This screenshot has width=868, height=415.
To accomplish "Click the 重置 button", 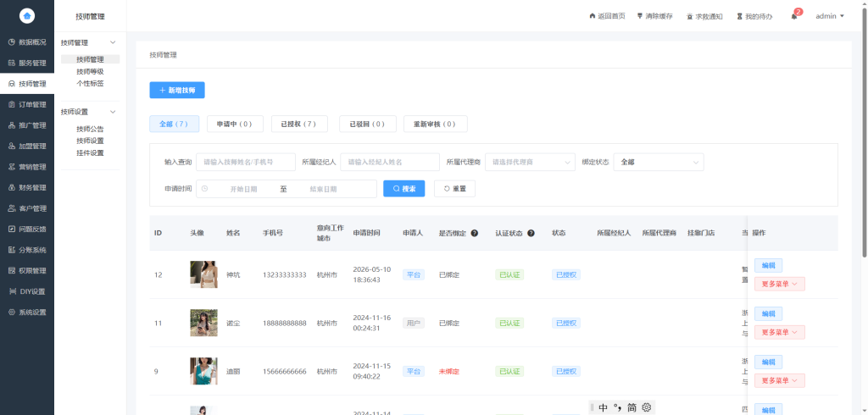I will [x=454, y=188].
